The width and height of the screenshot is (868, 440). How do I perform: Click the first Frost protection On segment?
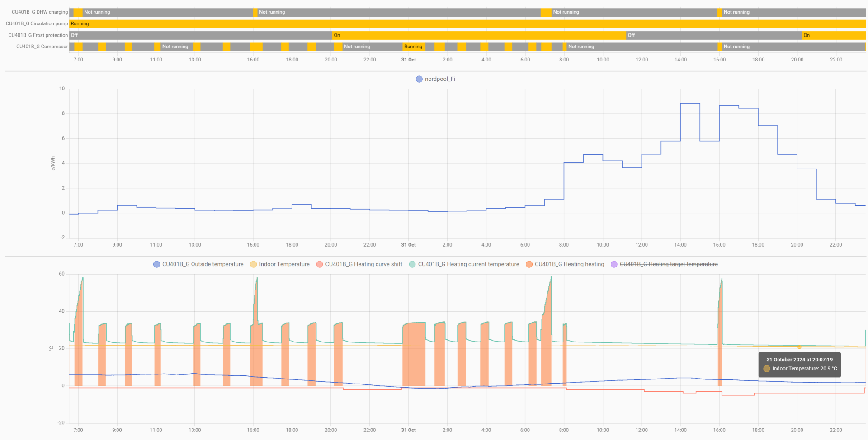[479, 35]
